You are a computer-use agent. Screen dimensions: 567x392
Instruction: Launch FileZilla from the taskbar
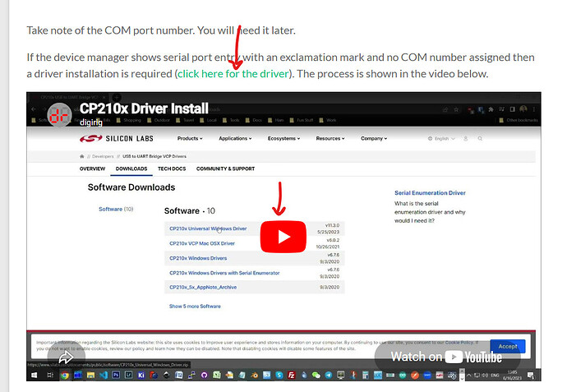(x=292, y=376)
